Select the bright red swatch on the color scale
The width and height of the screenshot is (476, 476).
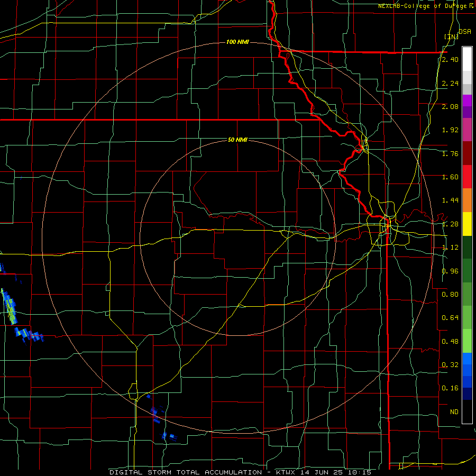[467, 177]
